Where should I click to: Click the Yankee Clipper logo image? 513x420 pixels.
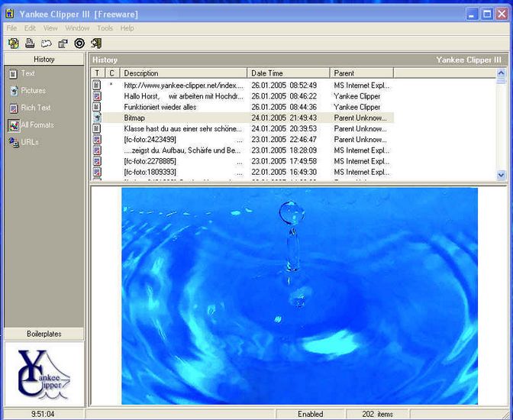tap(44, 374)
